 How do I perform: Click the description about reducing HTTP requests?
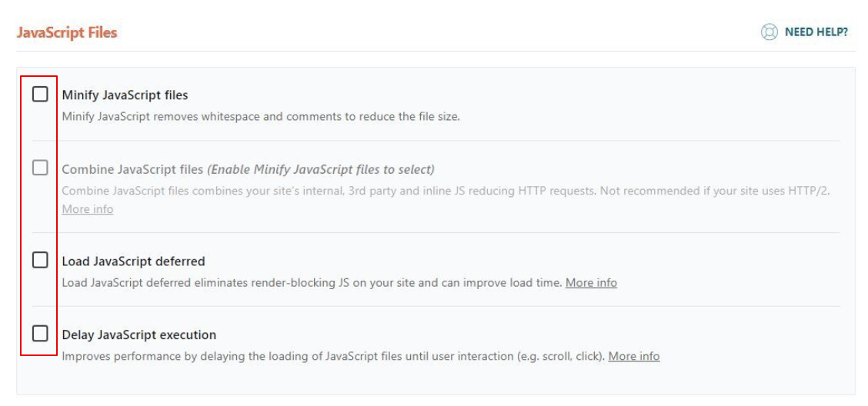pyautogui.click(x=445, y=191)
